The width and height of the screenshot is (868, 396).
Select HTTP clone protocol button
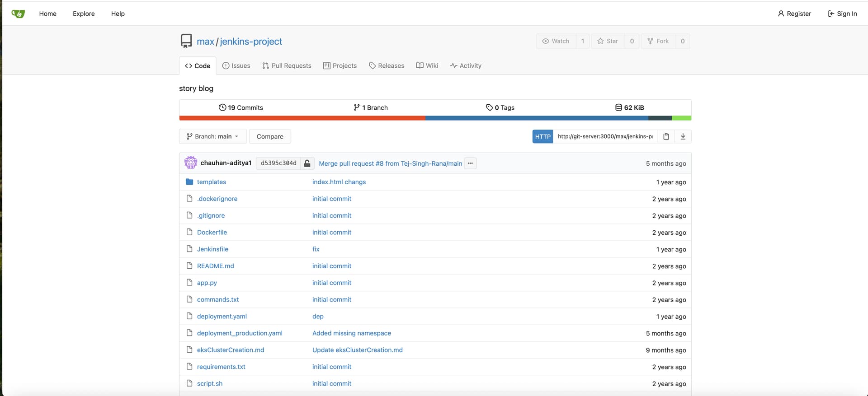(542, 136)
